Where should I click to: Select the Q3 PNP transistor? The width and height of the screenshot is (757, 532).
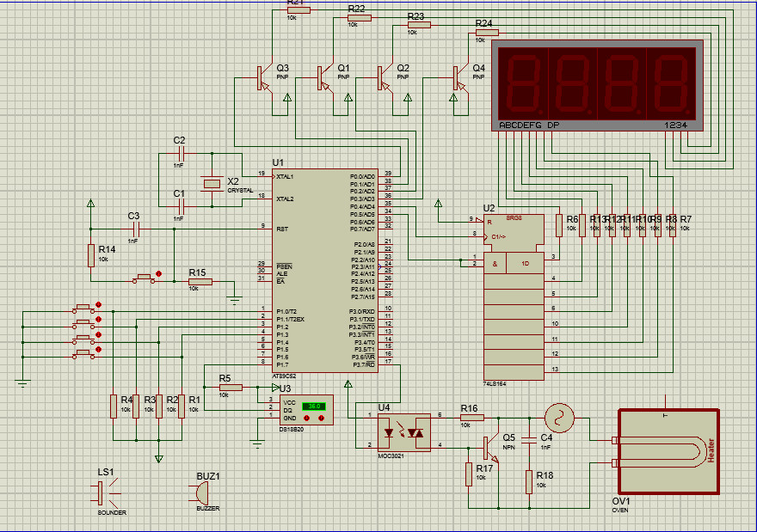tap(263, 77)
